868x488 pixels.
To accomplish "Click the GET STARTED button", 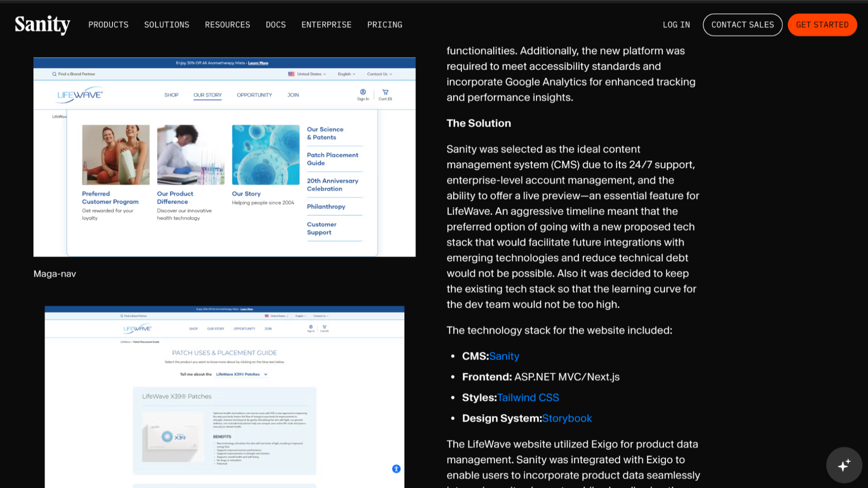I will [822, 24].
